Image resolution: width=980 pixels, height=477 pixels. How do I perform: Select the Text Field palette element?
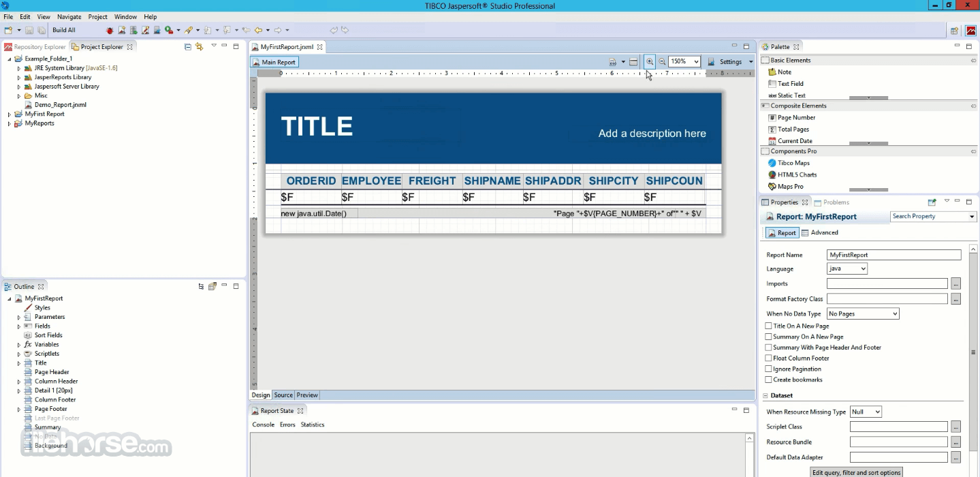786,83
